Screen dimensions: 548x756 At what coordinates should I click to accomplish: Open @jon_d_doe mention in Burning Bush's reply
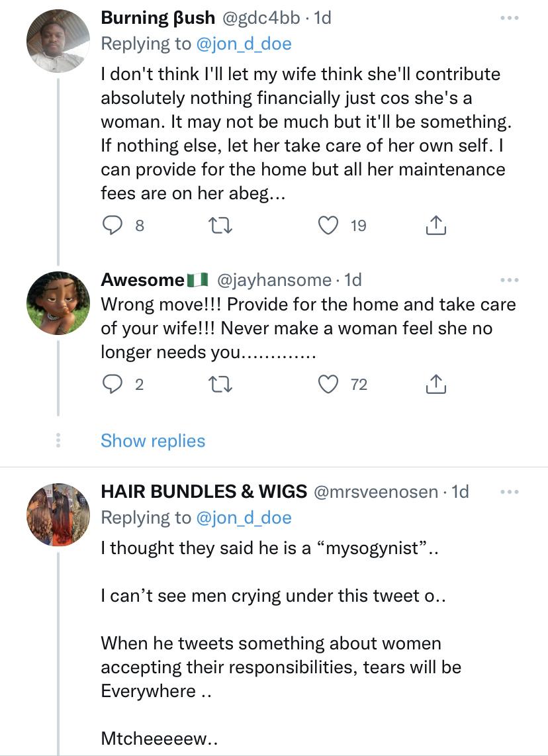click(244, 44)
